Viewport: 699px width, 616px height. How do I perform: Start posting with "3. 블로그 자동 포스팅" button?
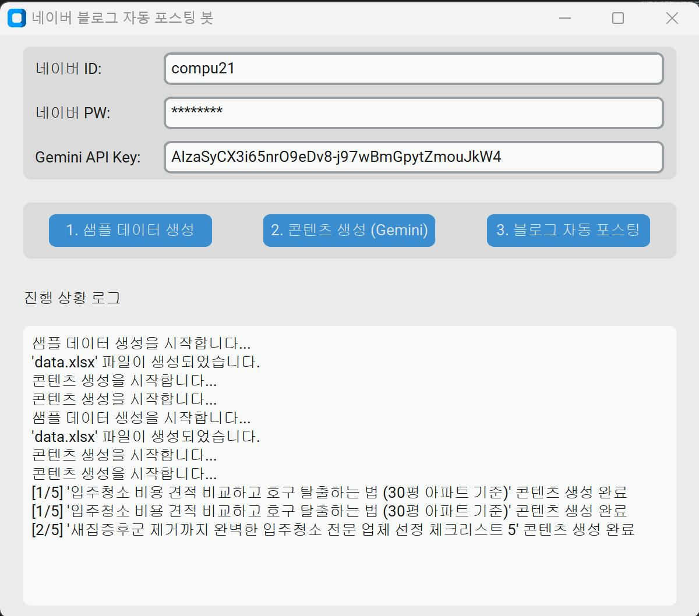tap(568, 231)
